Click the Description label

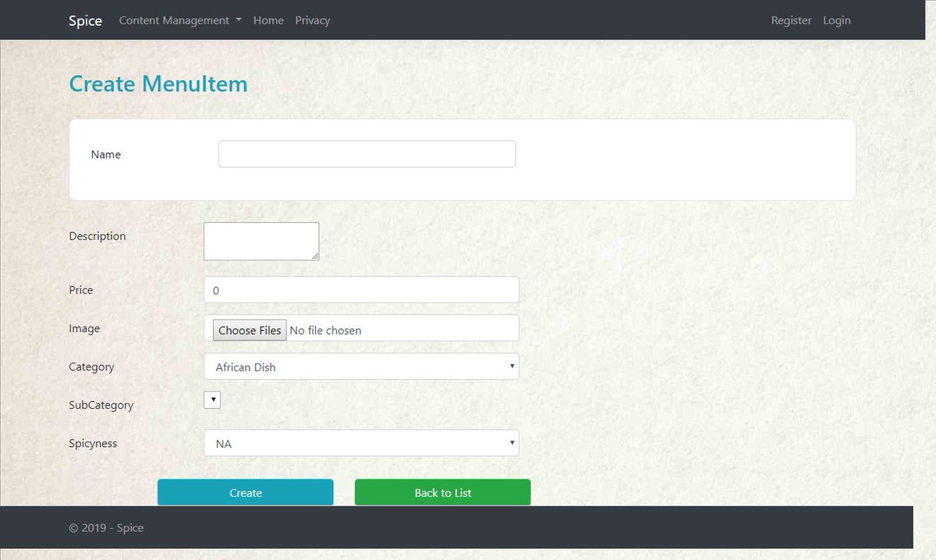(97, 236)
